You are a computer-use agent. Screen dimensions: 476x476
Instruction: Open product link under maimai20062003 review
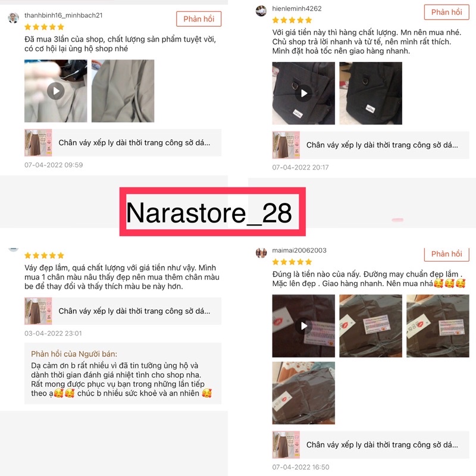(371, 444)
